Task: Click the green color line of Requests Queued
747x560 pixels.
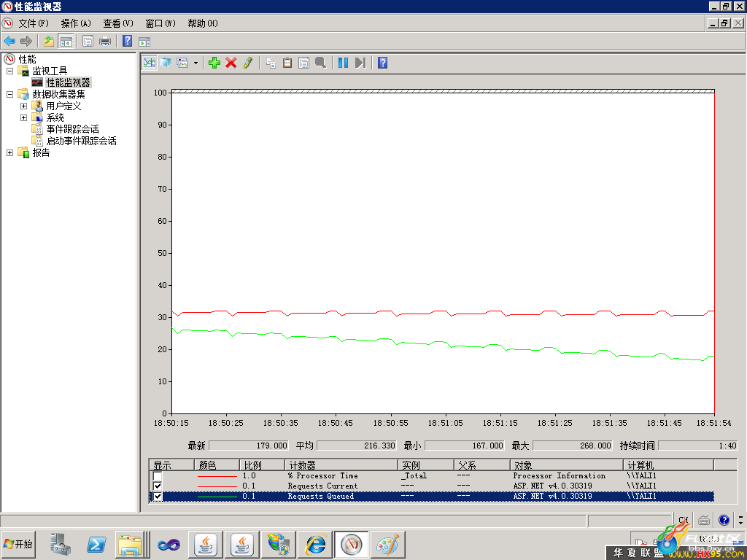Action: (x=217, y=497)
